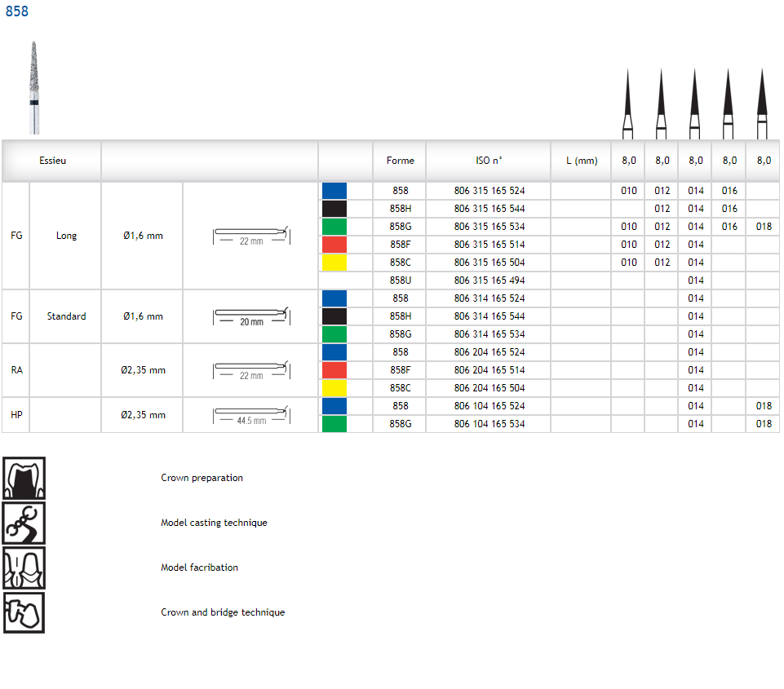
Task: Click the Forme column header
Action: (400, 161)
